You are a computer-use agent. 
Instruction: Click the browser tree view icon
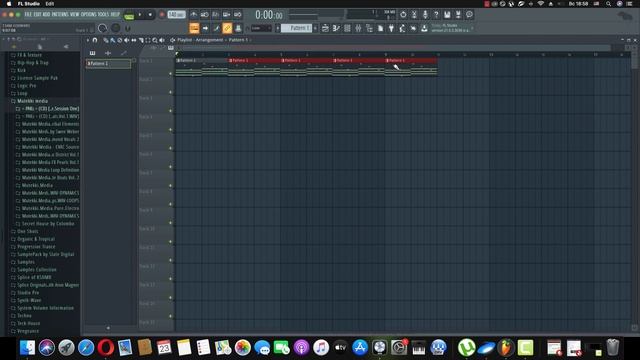(x=369, y=28)
